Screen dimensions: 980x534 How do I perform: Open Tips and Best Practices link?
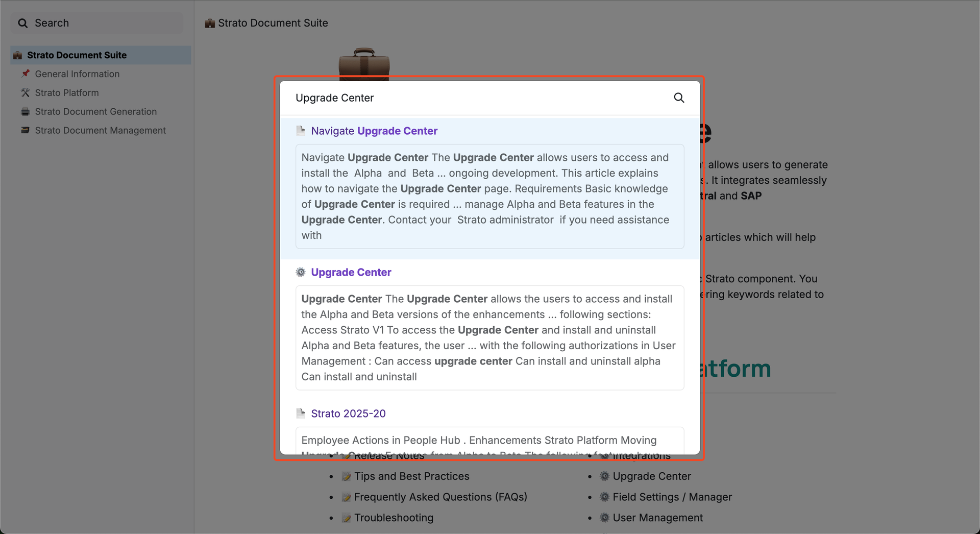click(411, 476)
